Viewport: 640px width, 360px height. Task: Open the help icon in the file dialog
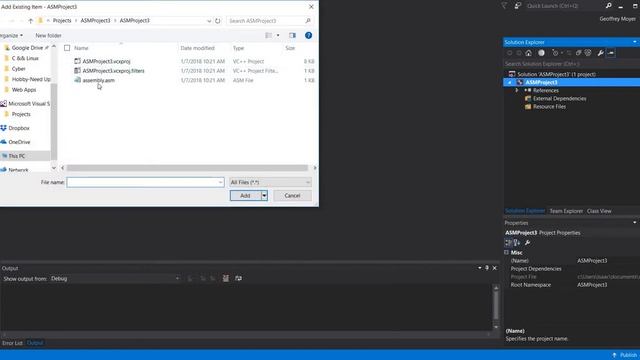(x=309, y=36)
